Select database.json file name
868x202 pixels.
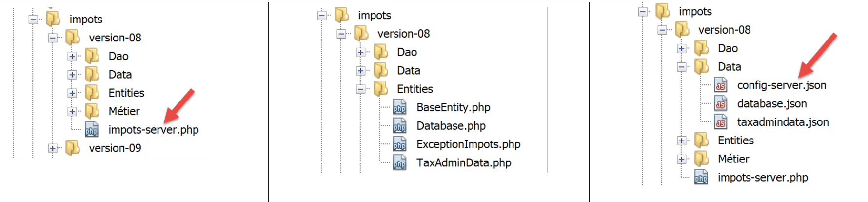771,104
